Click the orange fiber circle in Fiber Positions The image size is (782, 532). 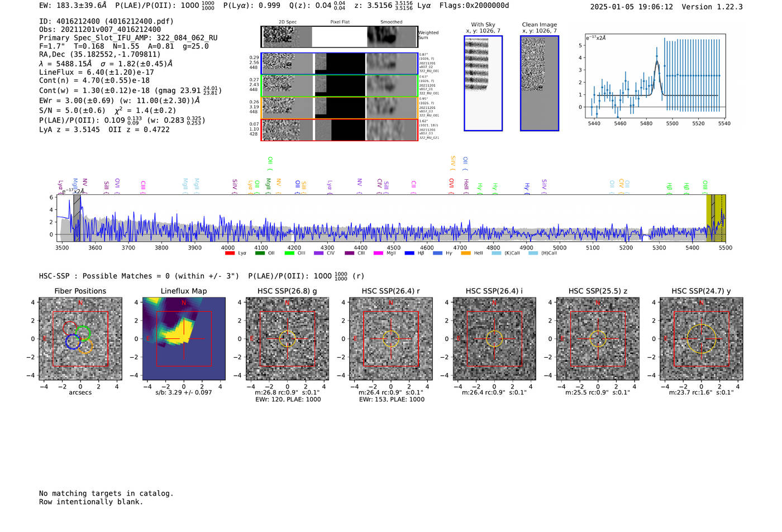pyautogui.click(x=85, y=346)
